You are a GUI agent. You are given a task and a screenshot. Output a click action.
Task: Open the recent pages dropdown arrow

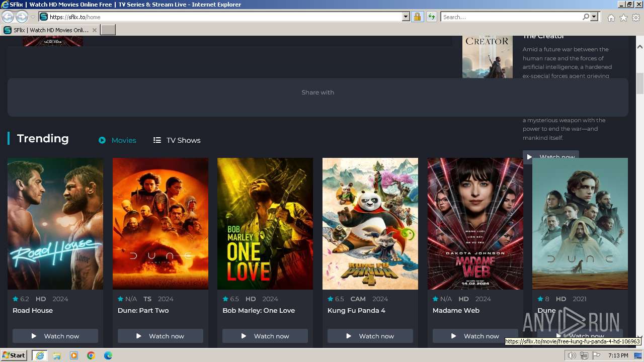33,17
